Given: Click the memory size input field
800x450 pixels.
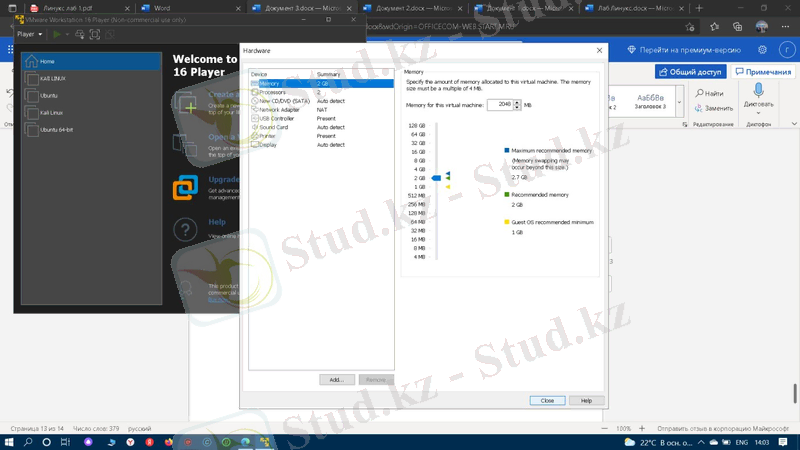Looking at the screenshot, I should click(499, 104).
